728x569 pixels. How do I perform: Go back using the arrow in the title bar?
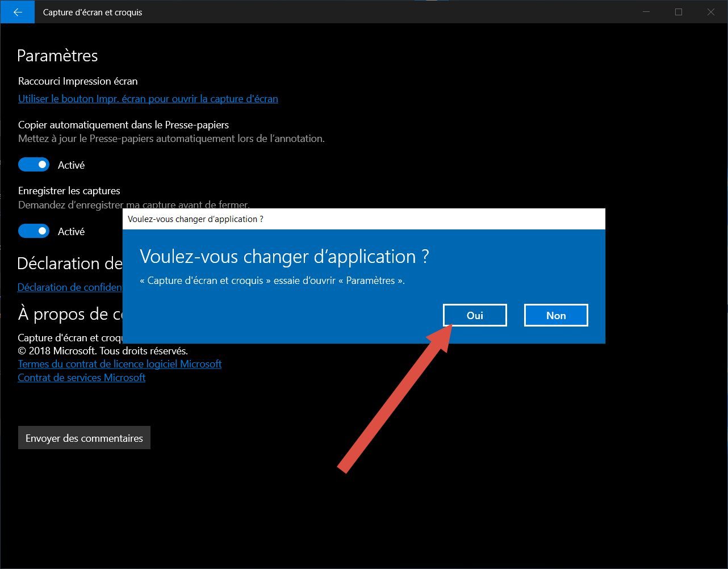18,12
